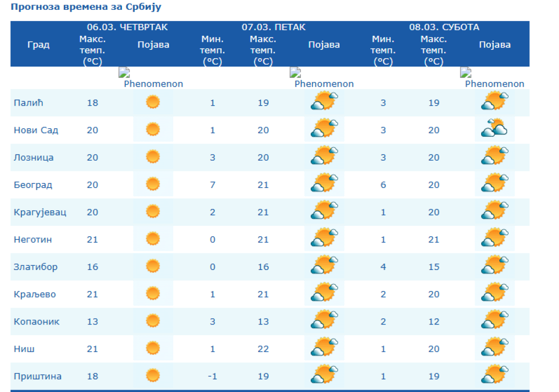Click the Београд city name
This screenshot has height=392, width=559.
click(x=33, y=185)
